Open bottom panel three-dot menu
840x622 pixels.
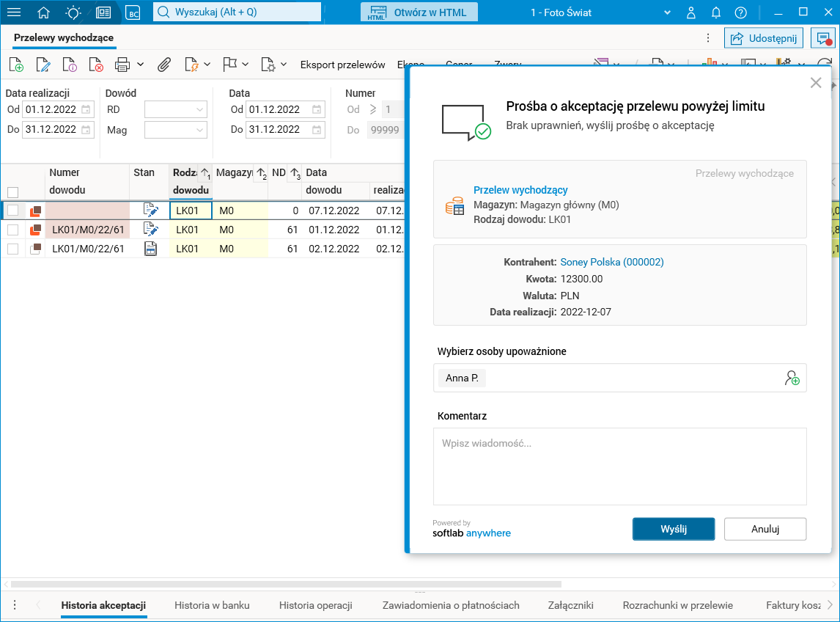click(x=15, y=605)
